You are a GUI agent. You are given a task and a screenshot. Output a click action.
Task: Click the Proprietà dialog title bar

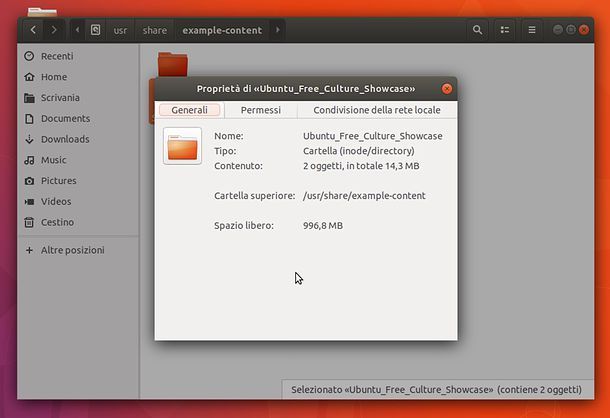pyautogui.click(x=306, y=89)
